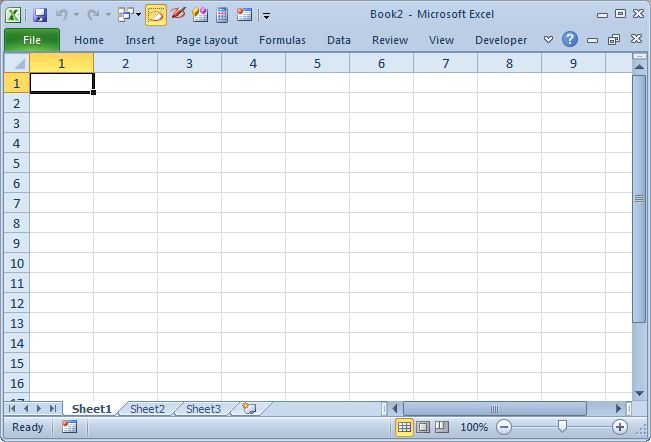This screenshot has width=651, height=442.
Task: Open the File backstage button
Action: click(x=32, y=40)
